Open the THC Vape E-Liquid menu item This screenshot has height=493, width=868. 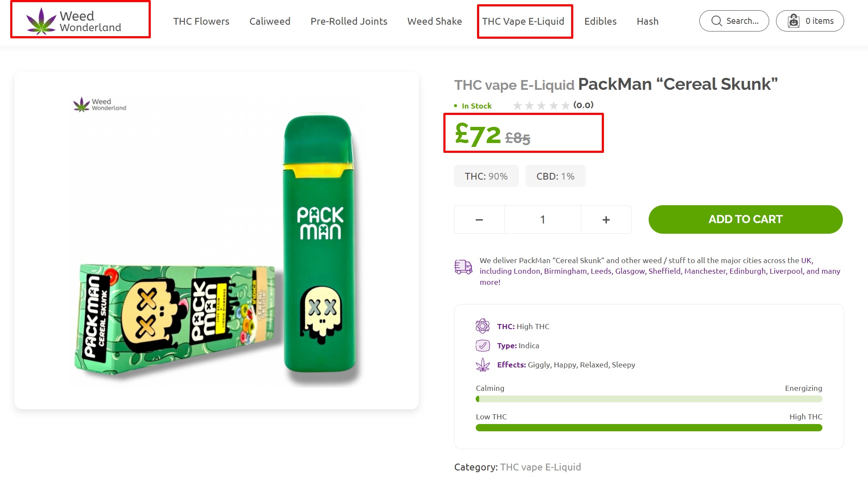(523, 21)
